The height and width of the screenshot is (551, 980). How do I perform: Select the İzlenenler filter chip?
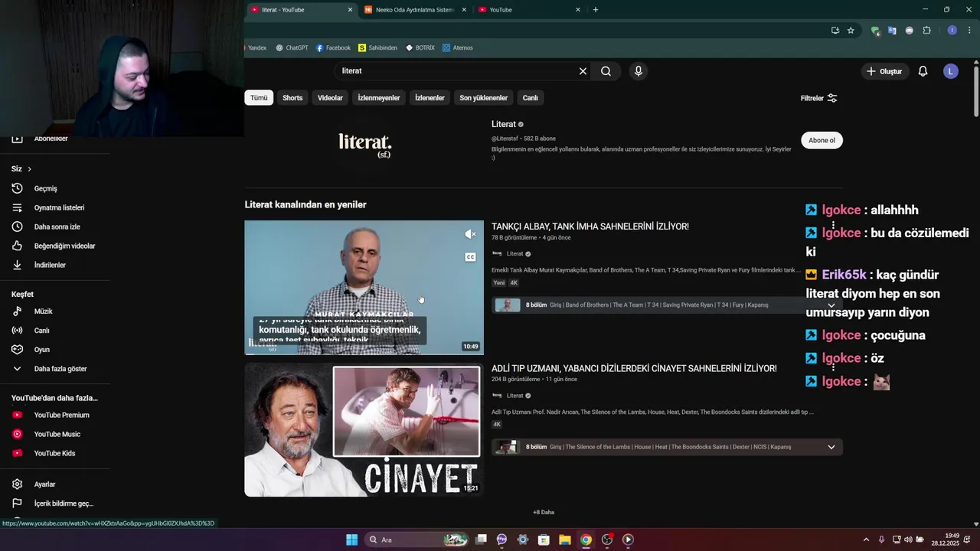[x=430, y=98]
